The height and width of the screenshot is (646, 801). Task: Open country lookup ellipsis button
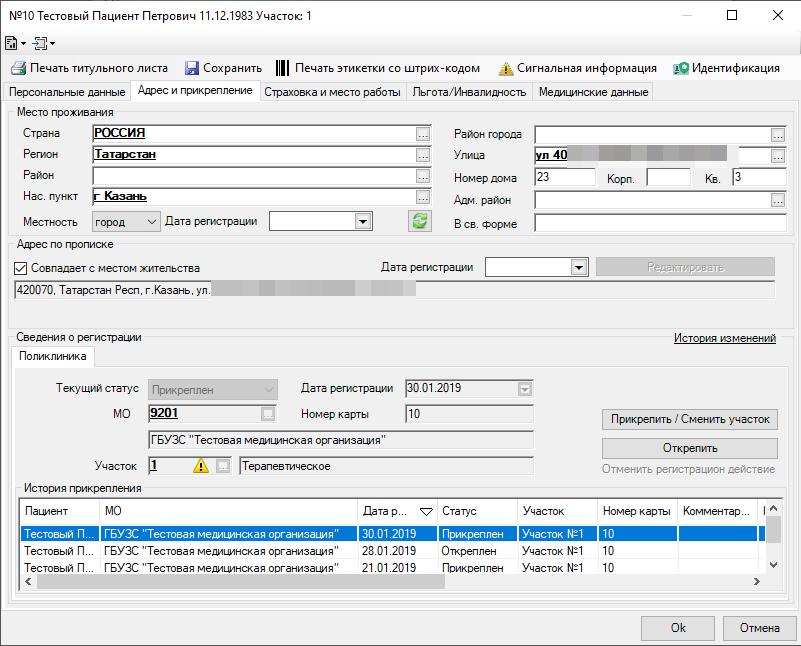[423, 133]
